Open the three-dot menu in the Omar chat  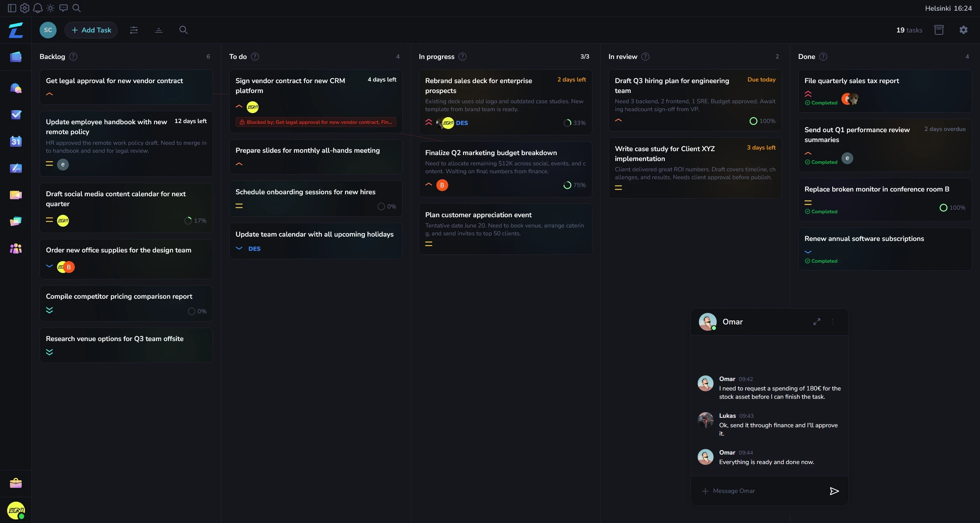(833, 322)
